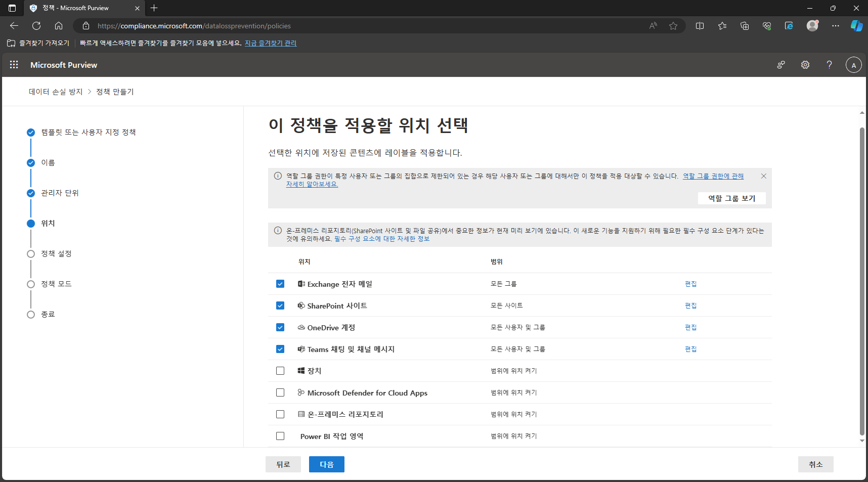Open 필수 구성 요소에 대한 자세한 정보 link
Image resolution: width=868 pixels, height=482 pixels.
(382, 239)
